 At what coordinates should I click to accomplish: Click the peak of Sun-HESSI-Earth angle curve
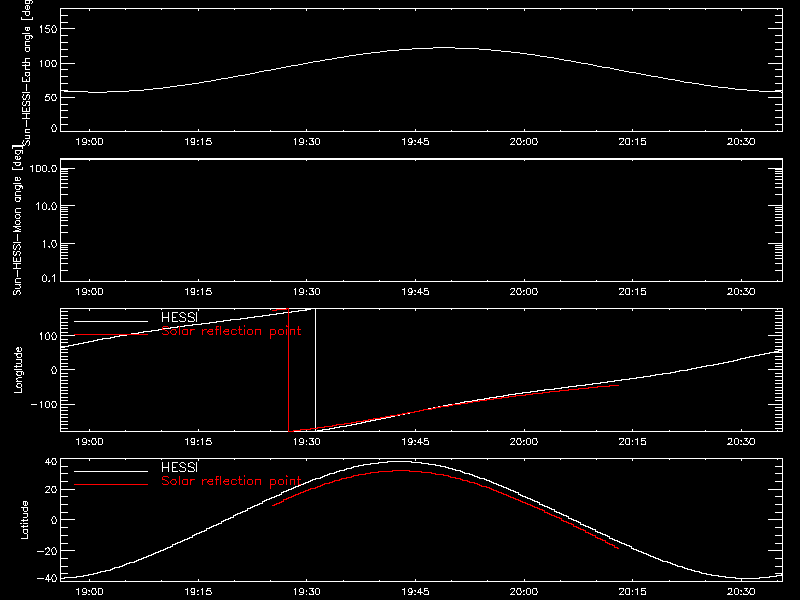[443, 47]
